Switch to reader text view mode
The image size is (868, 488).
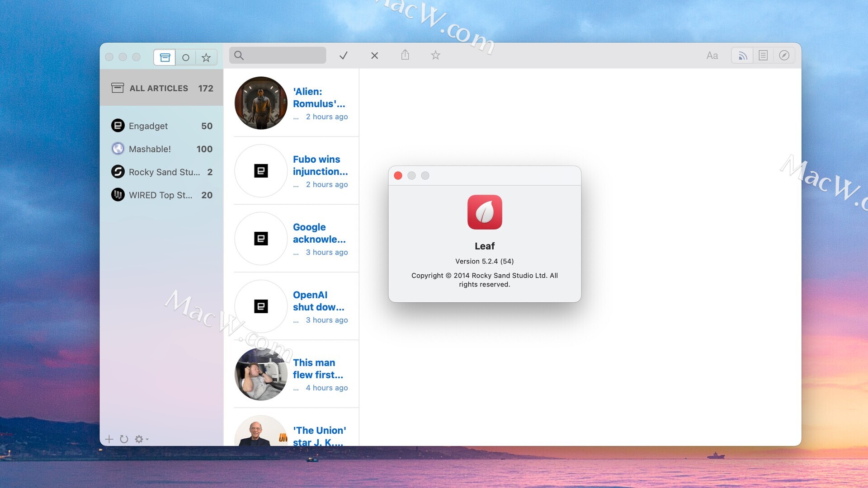pos(763,56)
